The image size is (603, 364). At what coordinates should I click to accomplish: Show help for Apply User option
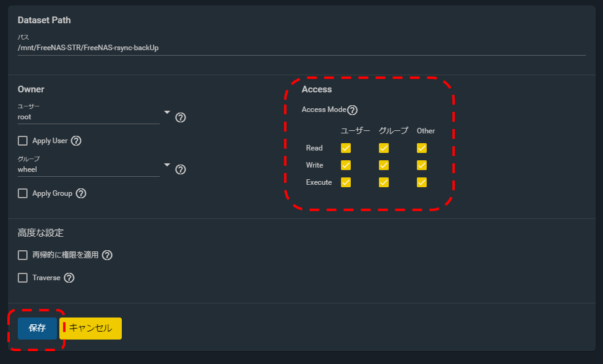pos(76,141)
